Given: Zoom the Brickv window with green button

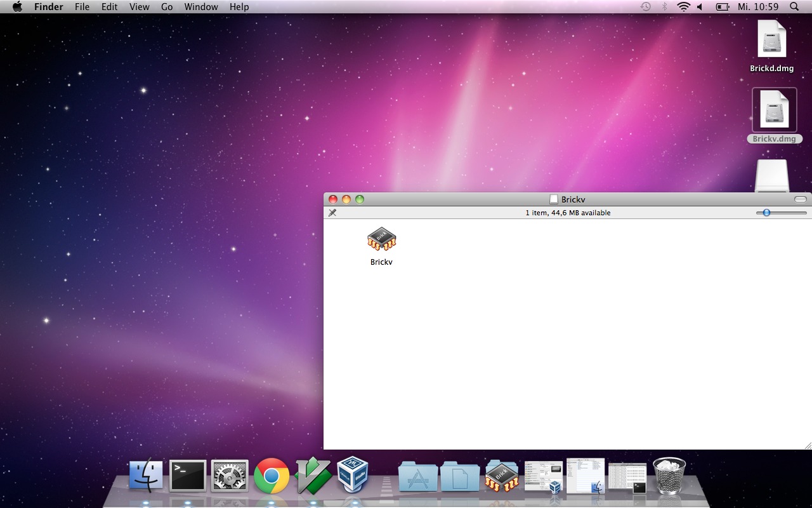Looking at the screenshot, I should 360,199.
